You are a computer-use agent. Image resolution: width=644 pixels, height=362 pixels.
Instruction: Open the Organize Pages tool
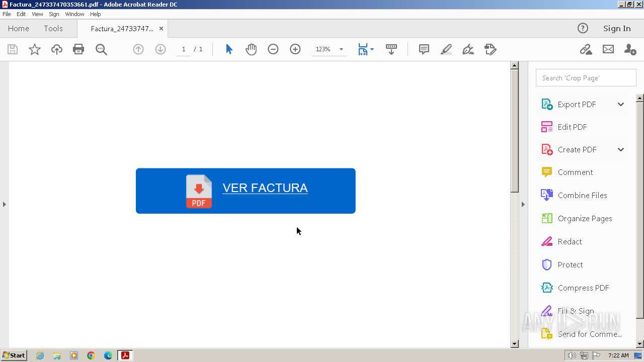[x=577, y=218]
